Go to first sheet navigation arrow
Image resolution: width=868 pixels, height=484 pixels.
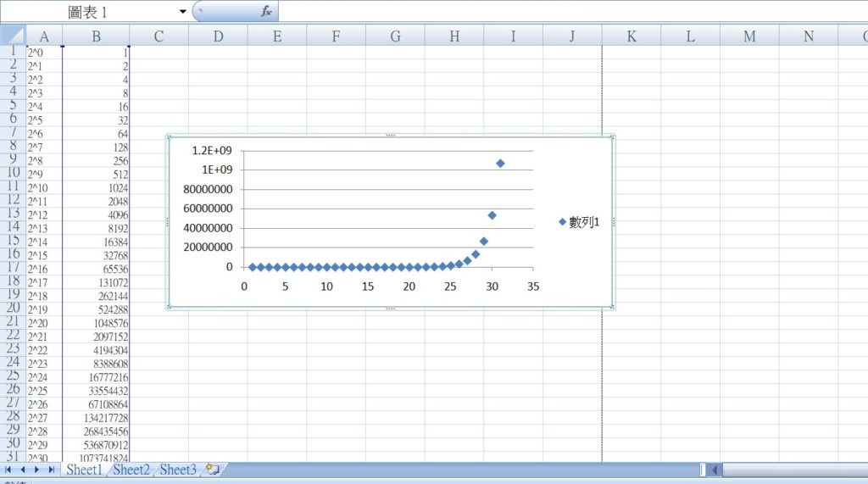(x=8, y=470)
